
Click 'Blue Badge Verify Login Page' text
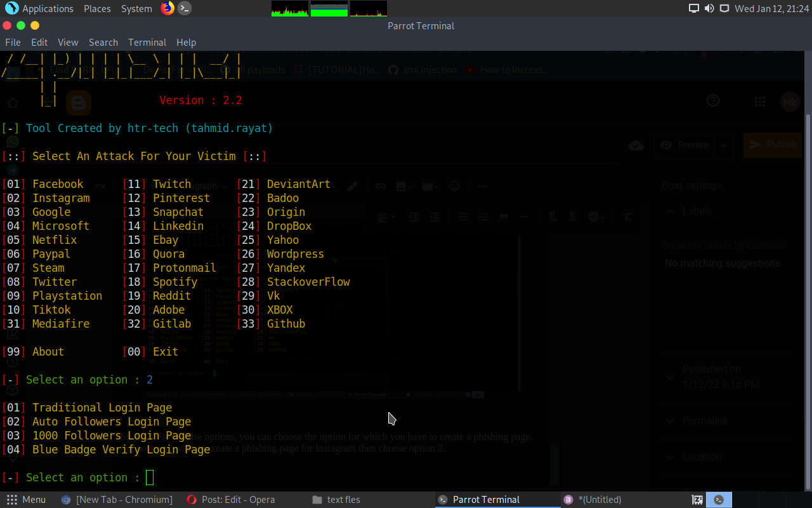point(121,450)
